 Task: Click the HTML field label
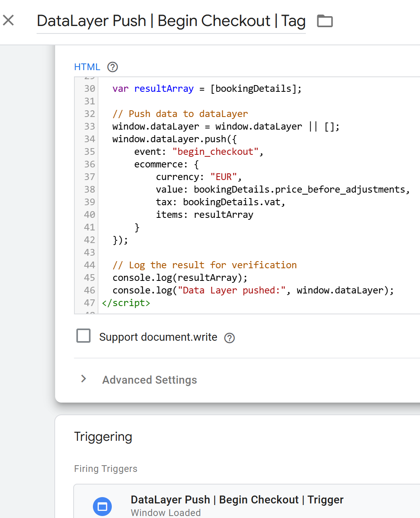pyautogui.click(x=87, y=67)
